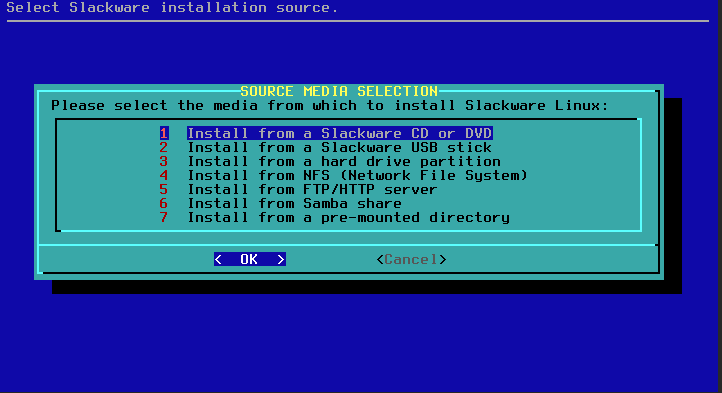Click the red number 4 hotkey
Screen dimensions: 722x393
click(164, 176)
